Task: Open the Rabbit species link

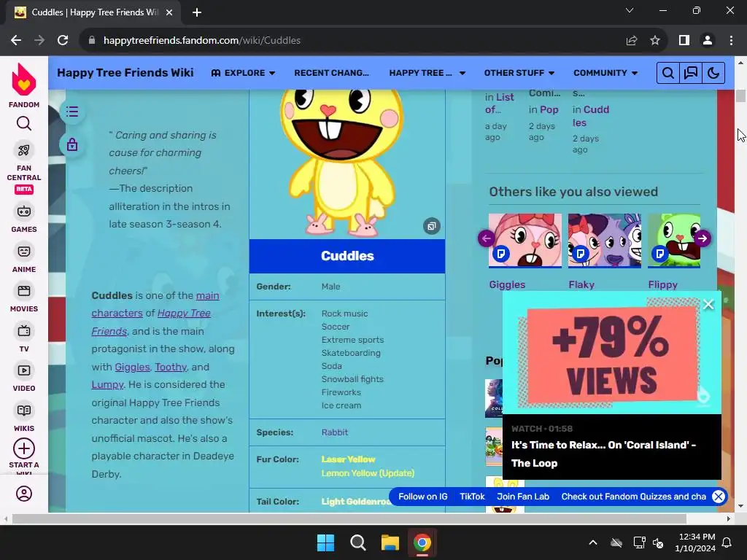Action: coord(334,432)
